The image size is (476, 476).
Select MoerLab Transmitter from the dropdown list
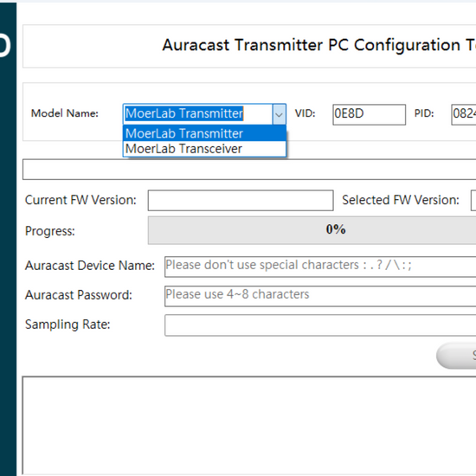coord(204,133)
